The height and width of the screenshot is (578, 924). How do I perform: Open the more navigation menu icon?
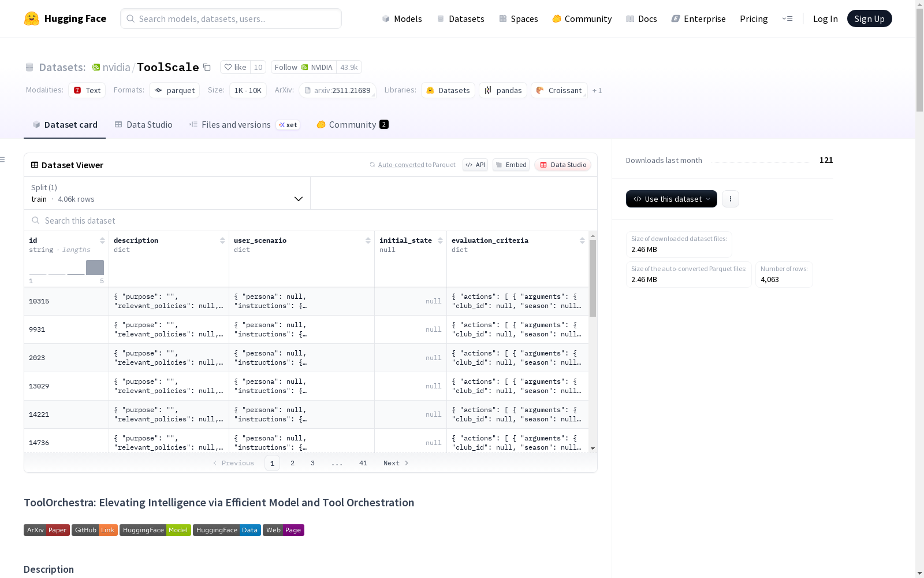point(787,18)
